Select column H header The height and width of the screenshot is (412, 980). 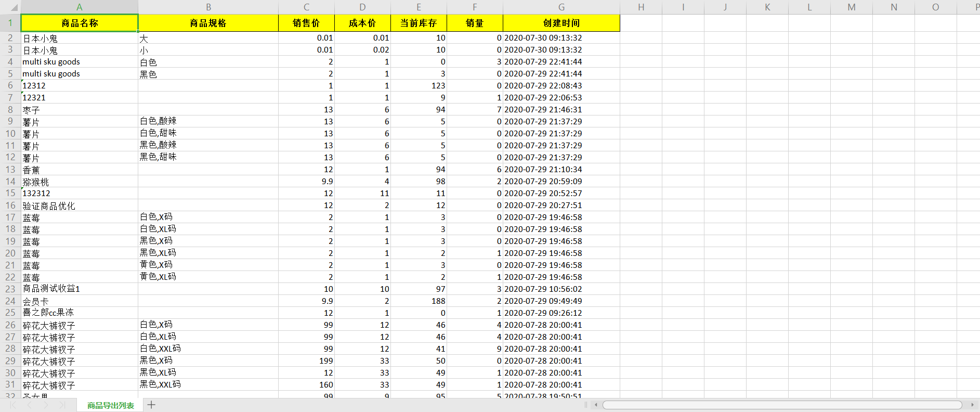pyautogui.click(x=641, y=7)
